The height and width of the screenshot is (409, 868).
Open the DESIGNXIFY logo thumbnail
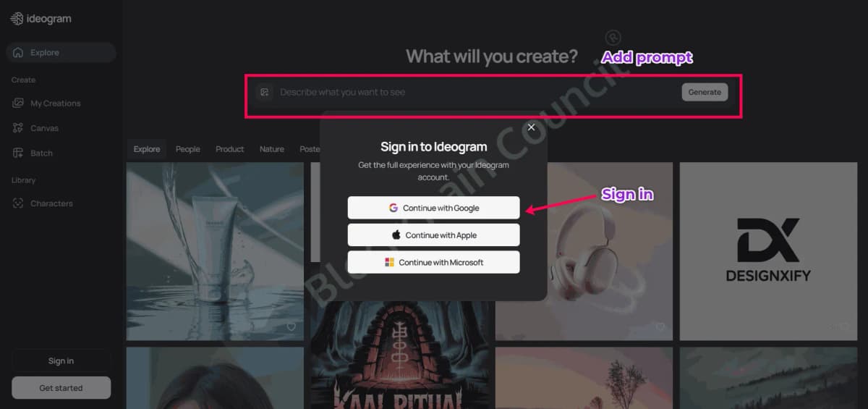tap(768, 250)
